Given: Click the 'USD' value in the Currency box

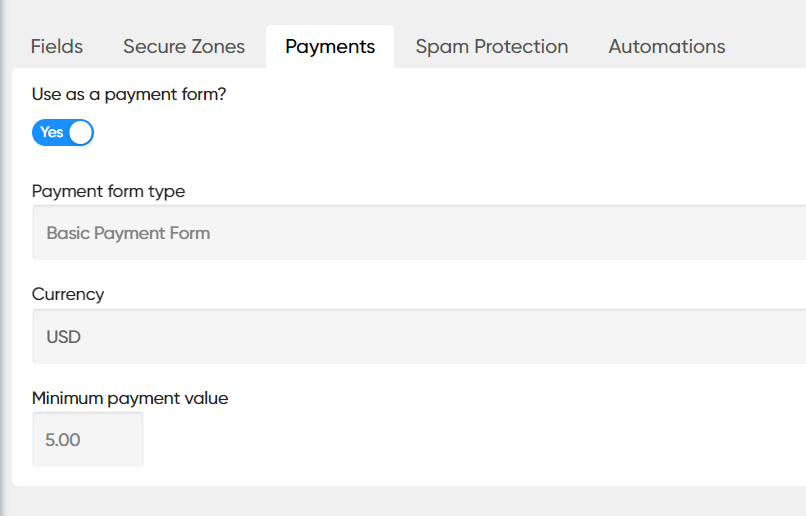Looking at the screenshot, I should 64,337.
